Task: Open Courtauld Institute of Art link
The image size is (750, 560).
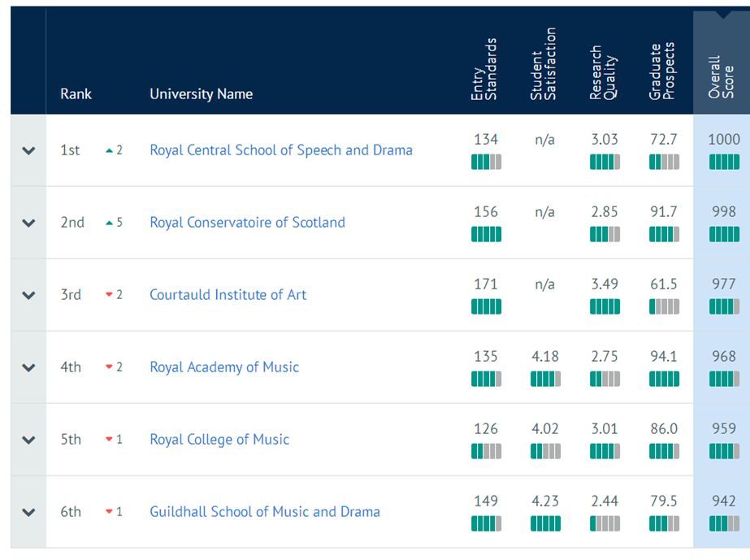Action: point(228,295)
